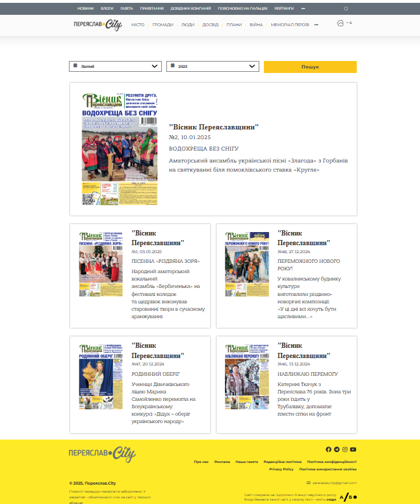
Task: Open the Telegram channel footer icon
Action: [x=336, y=449]
